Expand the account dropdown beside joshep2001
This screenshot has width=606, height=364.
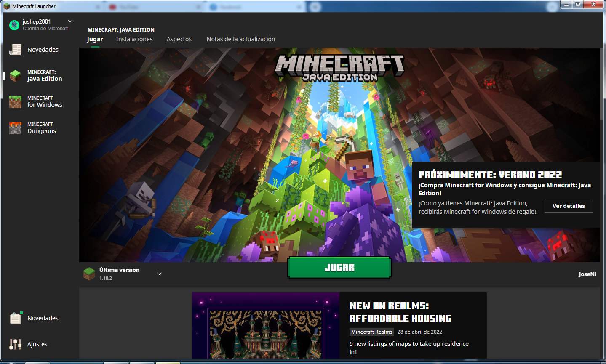(70, 21)
